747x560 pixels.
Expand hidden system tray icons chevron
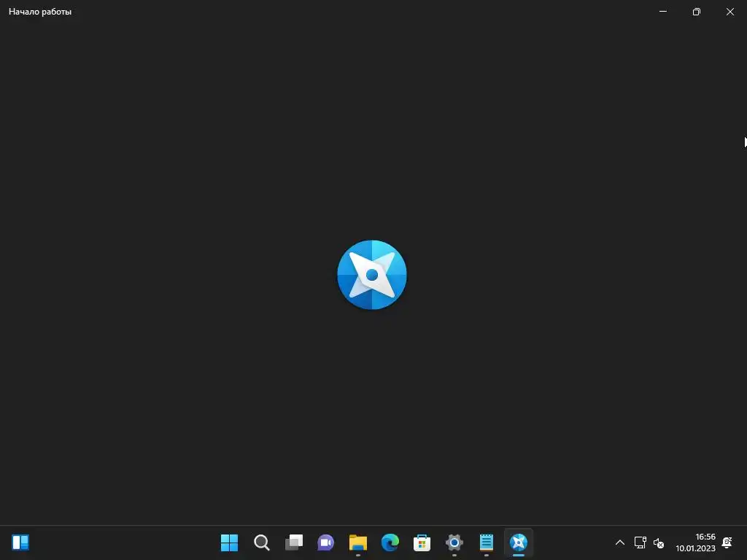click(x=620, y=542)
